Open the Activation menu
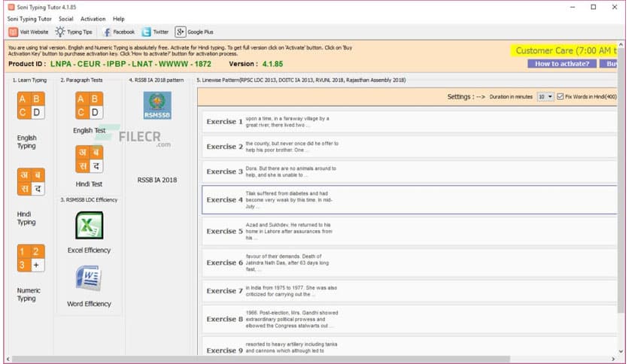Image resolution: width=629 pixels, height=364 pixels. [x=93, y=19]
